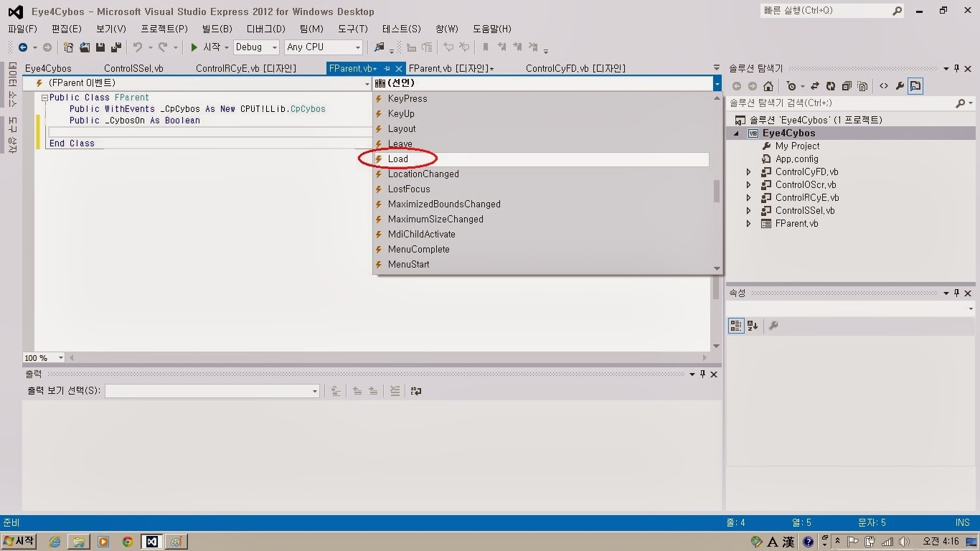Click the KeyPress event entry
Viewport: 980px width, 551px height.
click(407, 98)
